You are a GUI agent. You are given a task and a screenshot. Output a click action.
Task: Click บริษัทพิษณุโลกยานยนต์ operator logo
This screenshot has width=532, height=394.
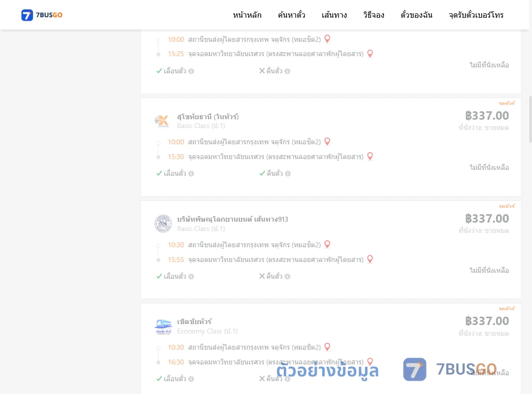tap(163, 224)
